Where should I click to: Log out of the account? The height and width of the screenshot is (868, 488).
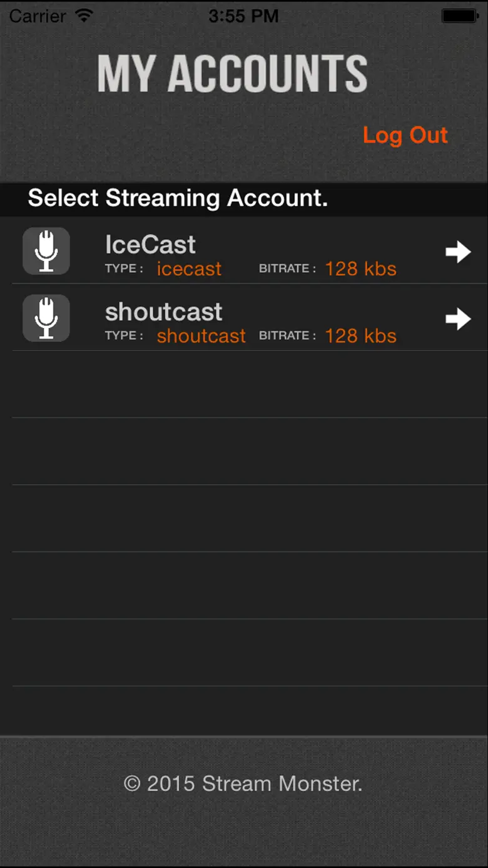pos(405,135)
